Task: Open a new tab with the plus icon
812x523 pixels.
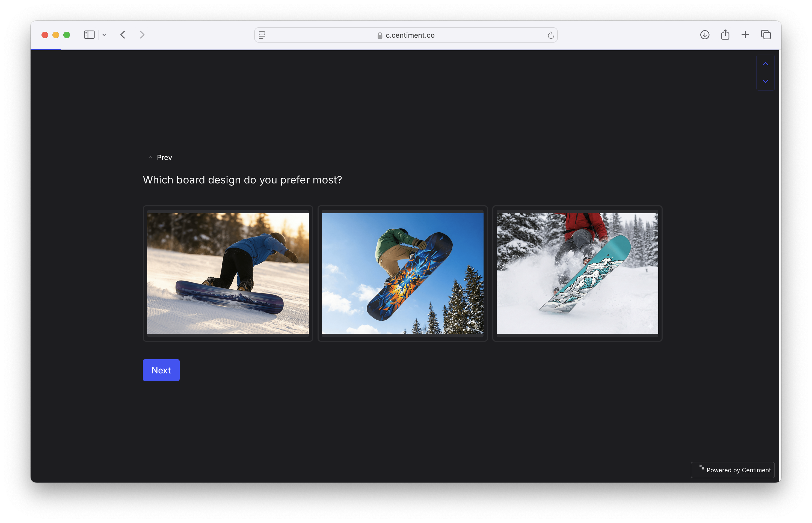Action: click(745, 35)
